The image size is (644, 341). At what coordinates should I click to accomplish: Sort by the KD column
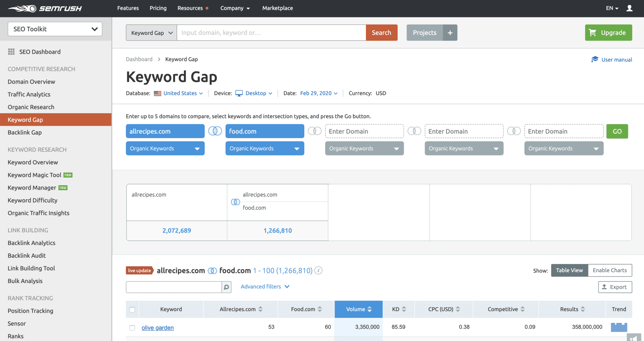pyautogui.click(x=399, y=309)
